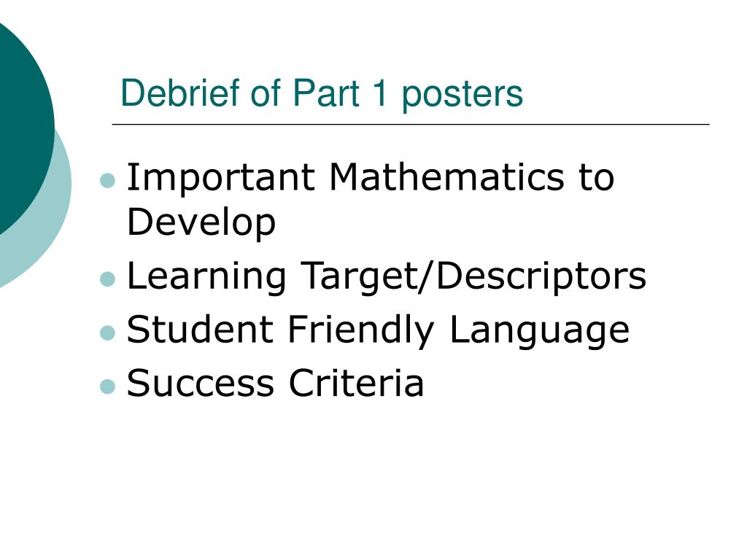Click the word Debrief in the title

pyautogui.click(x=181, y=93)
